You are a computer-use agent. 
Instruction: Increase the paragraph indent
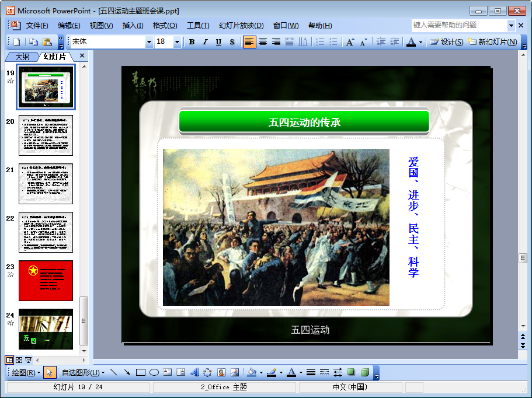(394, 41)
